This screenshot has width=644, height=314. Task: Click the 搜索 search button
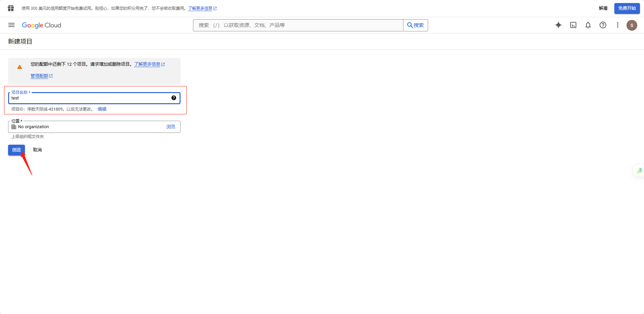point(416,25)
